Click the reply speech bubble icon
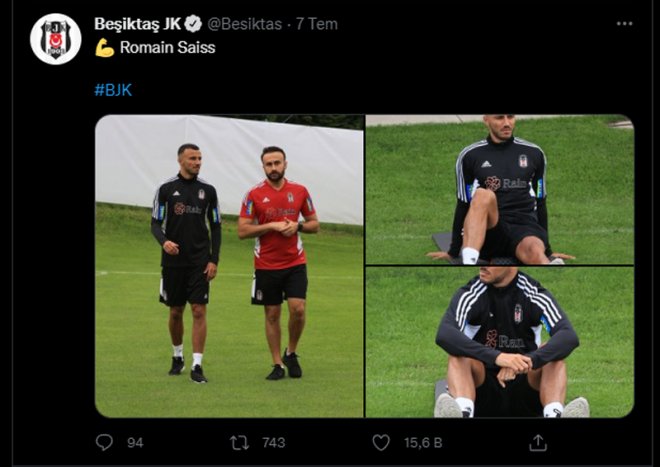 coord(104,442)
